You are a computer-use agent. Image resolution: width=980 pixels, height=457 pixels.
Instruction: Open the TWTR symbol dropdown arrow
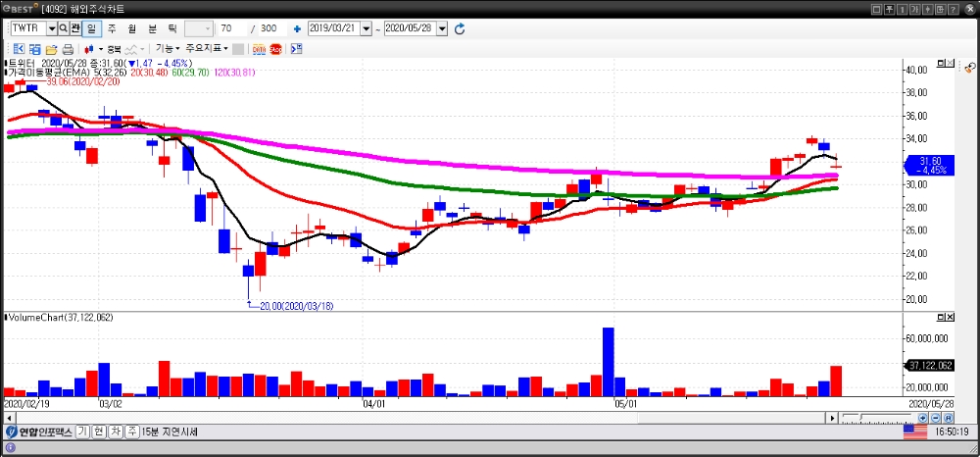pyautogui.click(x=51, y=28)
